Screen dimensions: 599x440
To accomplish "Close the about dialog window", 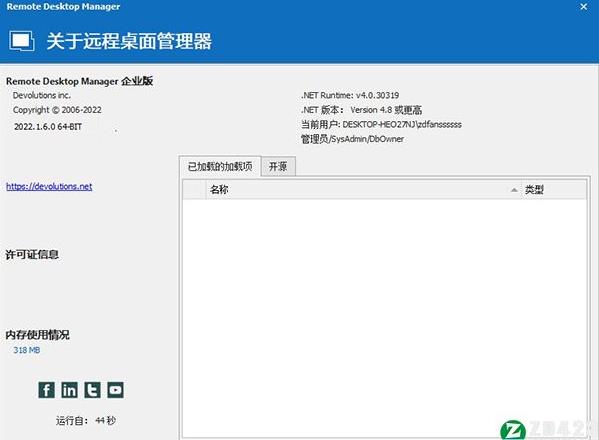I will (x=583, y=6).
